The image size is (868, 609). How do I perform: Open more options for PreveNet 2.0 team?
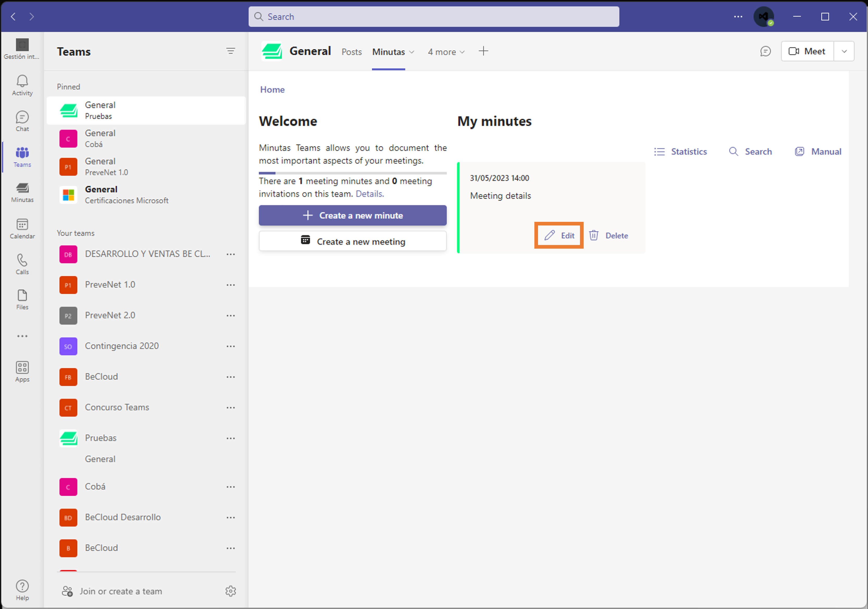(231, 316)
